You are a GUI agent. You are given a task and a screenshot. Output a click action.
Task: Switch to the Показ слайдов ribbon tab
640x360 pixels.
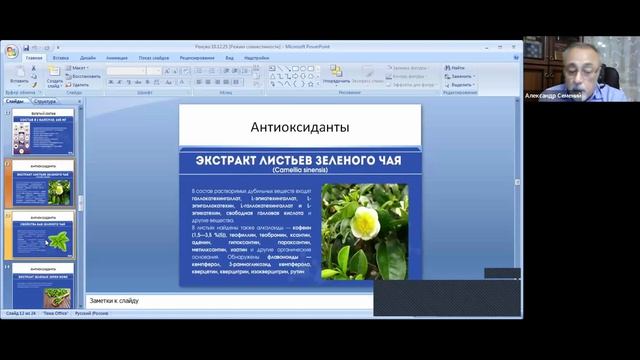point(153,58)
